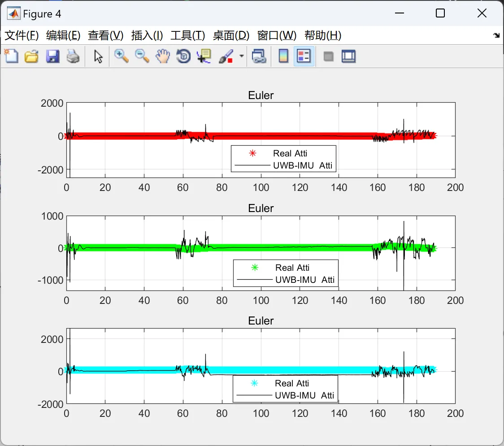Select the Edit Plot arrow tool

98,56
